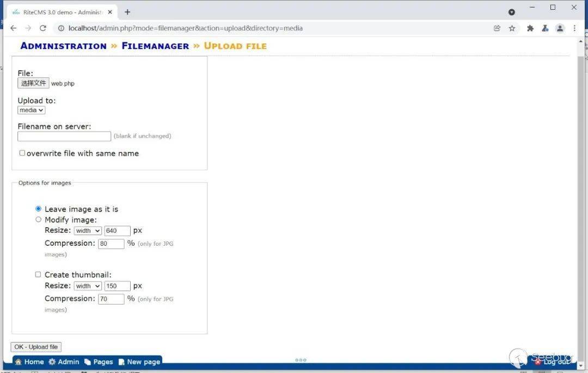Click the share page icon in address bar

(497, 28)
